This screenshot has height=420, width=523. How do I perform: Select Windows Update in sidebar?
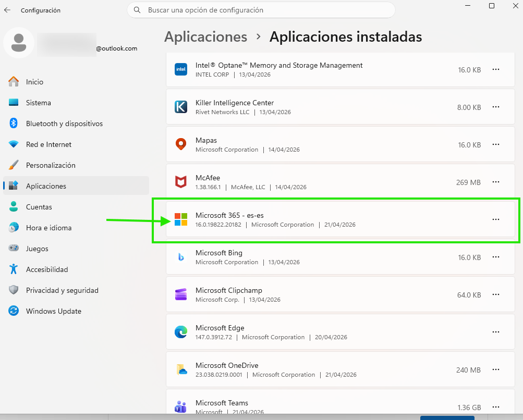pyautogui.click(x=76, y=311)
